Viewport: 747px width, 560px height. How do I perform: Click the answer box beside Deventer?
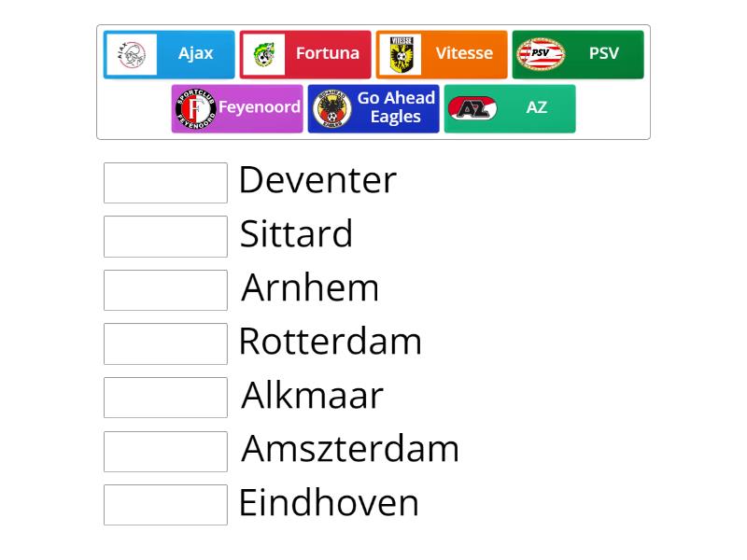[165, 183]
